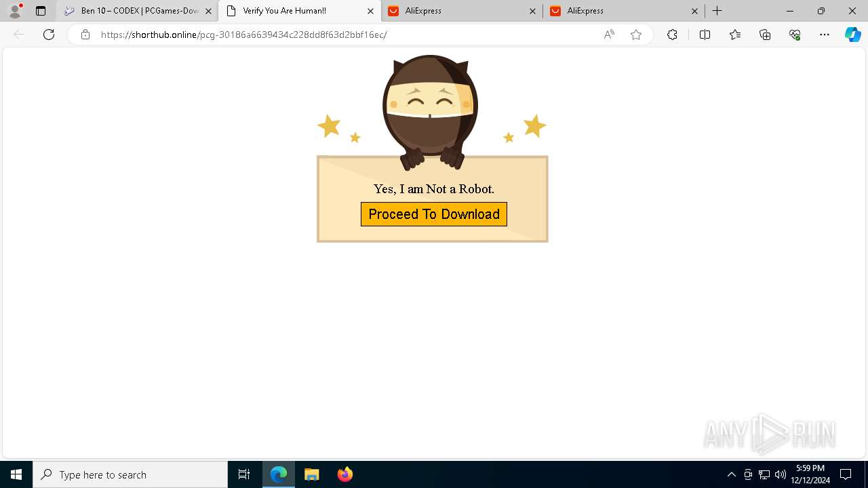This screenshot has width=868, height=488.
Task: Open the Copilot sidebar
Action: click(x=853, y=35)
